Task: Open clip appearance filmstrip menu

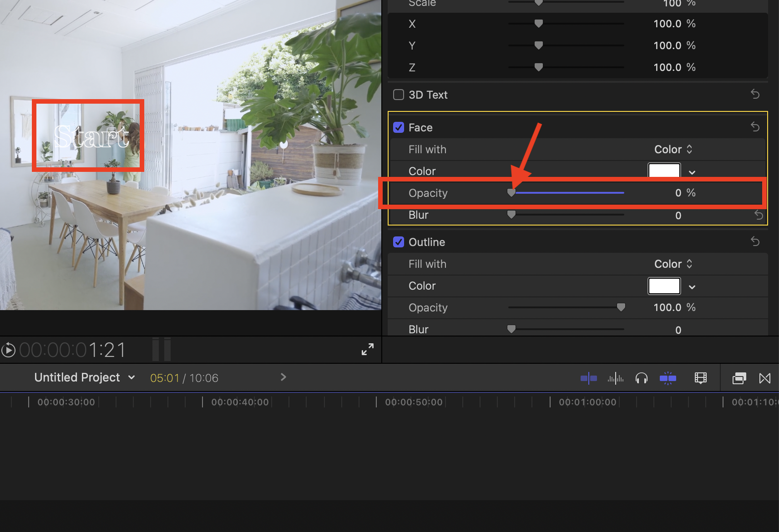Action: 701,378
